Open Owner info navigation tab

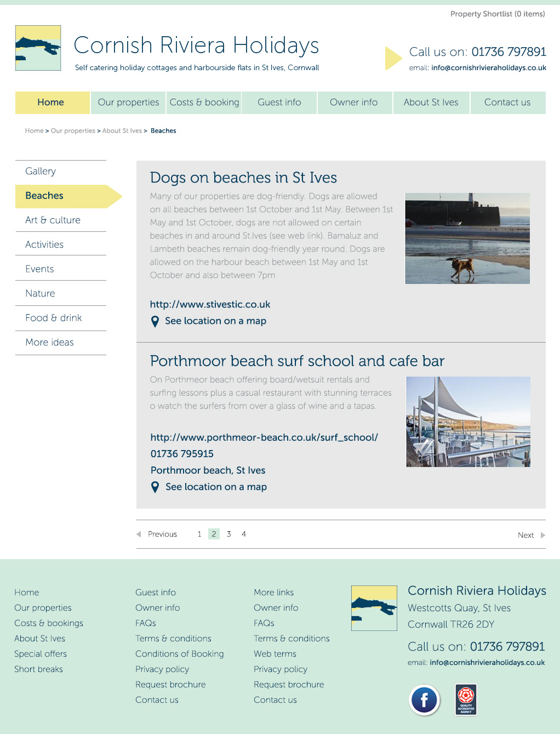coord(355,103)
